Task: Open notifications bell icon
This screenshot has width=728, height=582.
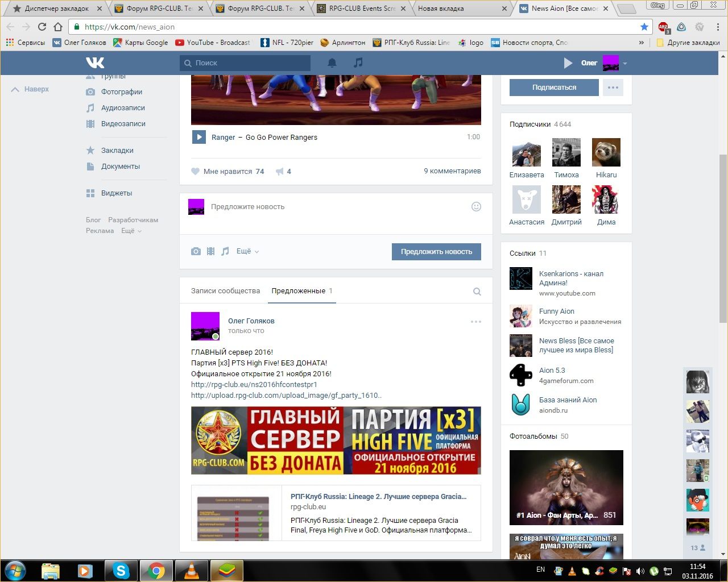Action: (332, 63)
